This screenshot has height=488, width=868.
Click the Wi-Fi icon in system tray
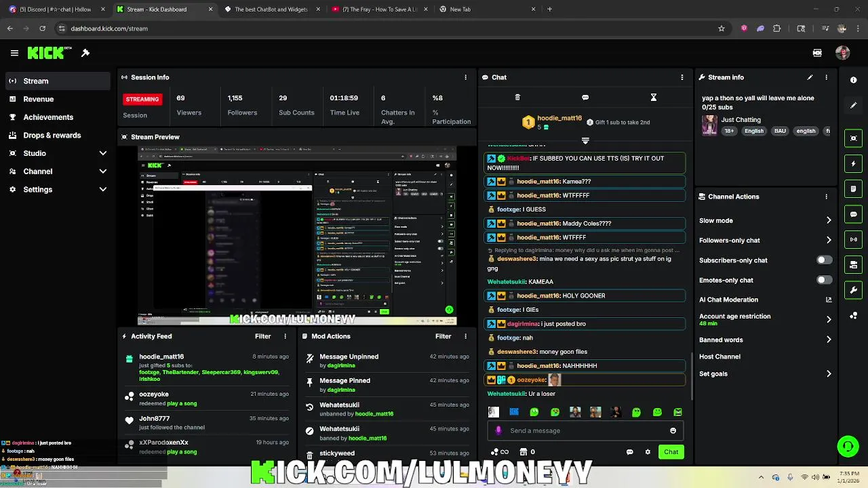[x=804, y=477]
